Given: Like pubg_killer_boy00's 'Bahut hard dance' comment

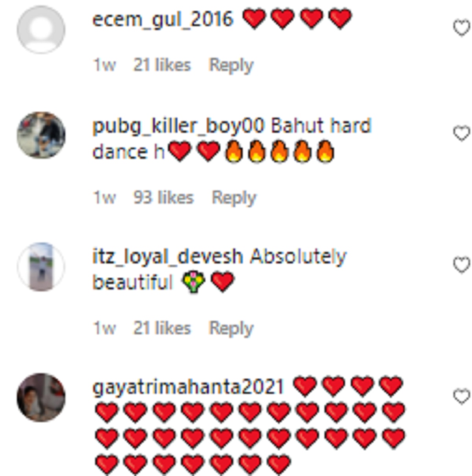Looking at the screenshot, I should click(462, 133).
